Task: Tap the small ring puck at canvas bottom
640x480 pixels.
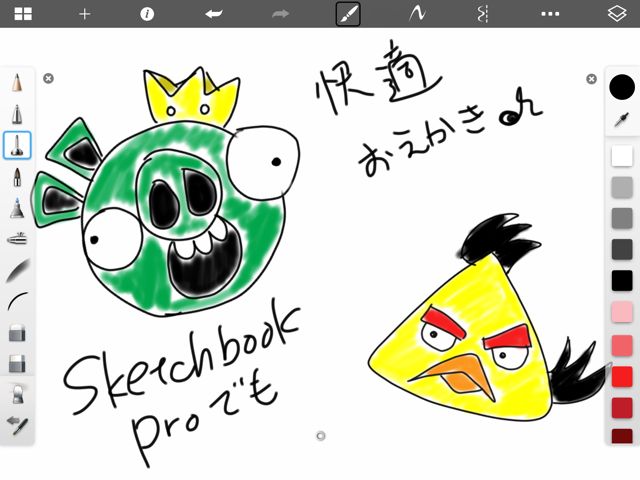Action: click(321, 436)
